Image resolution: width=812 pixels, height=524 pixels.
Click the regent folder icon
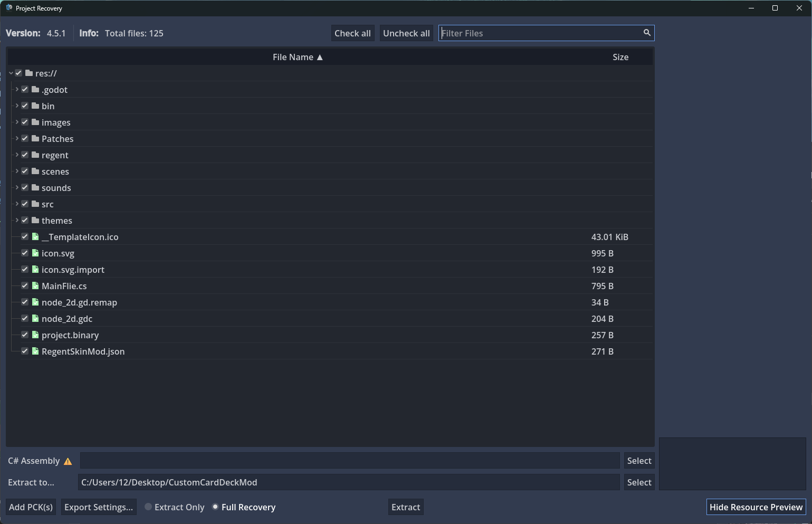(35, 155)
